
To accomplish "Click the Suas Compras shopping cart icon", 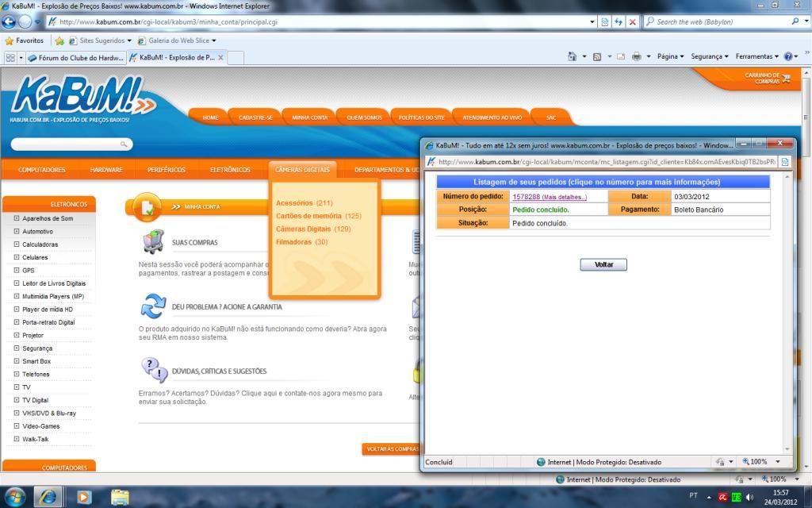I will coord(153,241).
